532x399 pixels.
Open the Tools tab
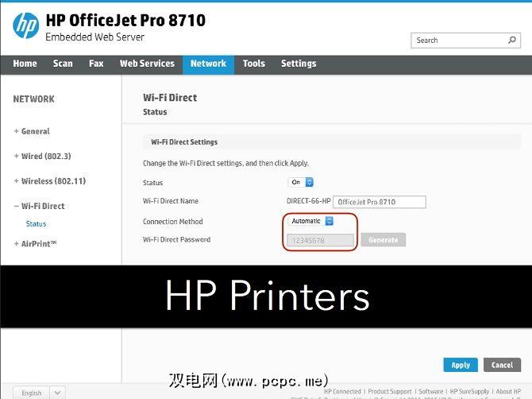pos(254,64)
